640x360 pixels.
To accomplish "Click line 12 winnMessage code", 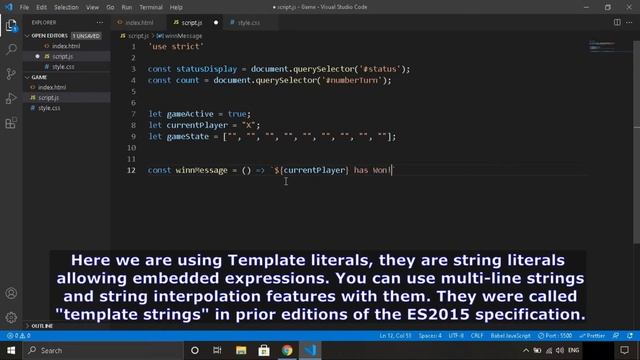I will pos(270,170).
